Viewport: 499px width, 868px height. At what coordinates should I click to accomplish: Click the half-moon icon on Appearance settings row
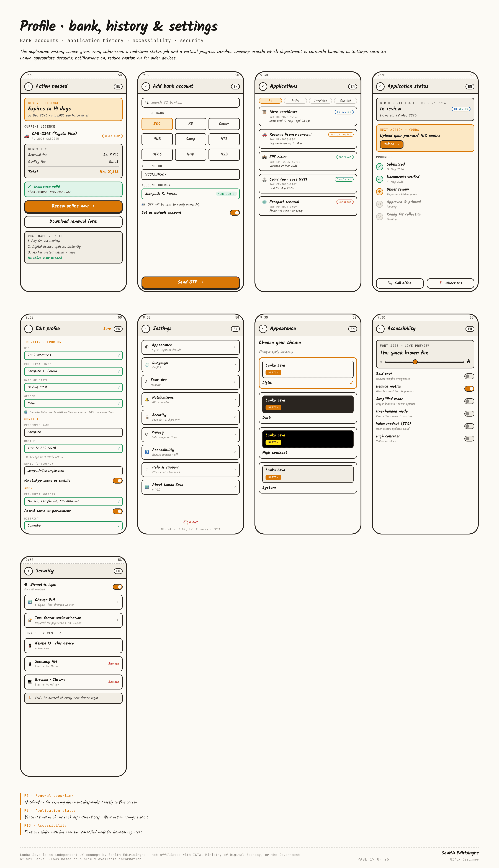pos(147,347)
